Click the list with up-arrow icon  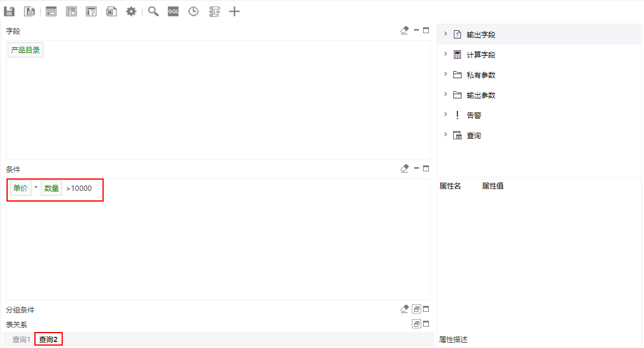(214, 11)
